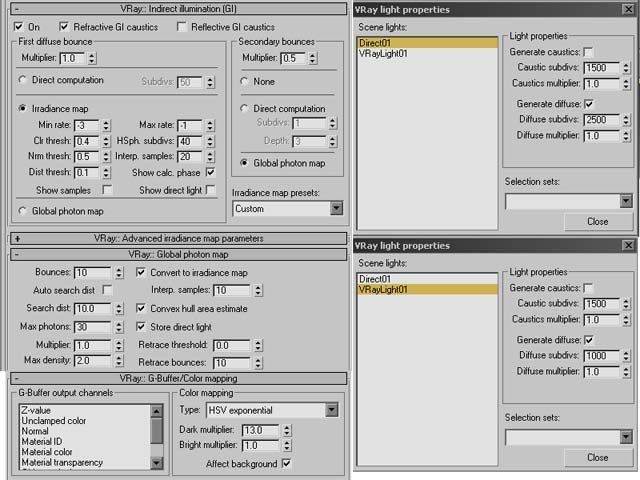Collapse G-Buffer/Color mapping rollout
The width and height of the screenshot is (640, 480).
(178, 378)
